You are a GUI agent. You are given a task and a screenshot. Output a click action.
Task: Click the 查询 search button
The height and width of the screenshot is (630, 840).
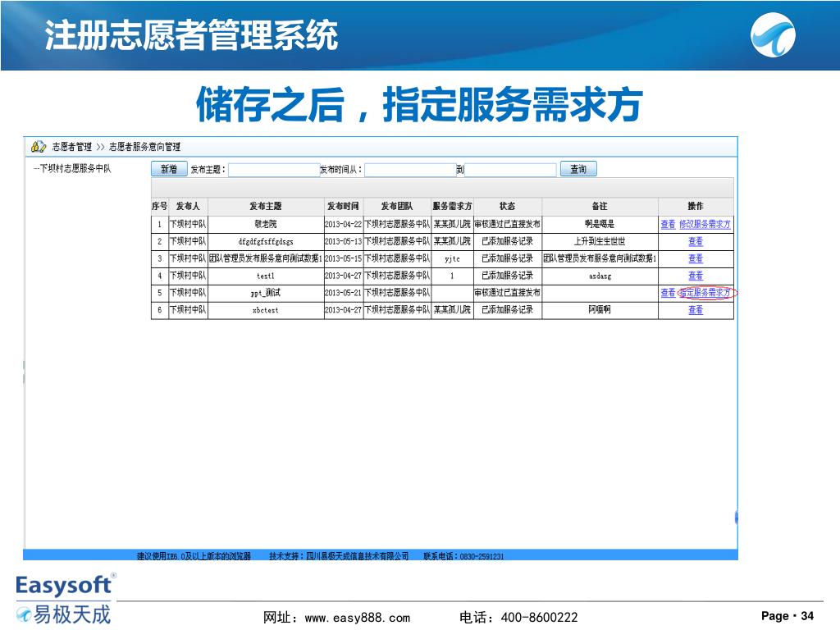point(578,169)
